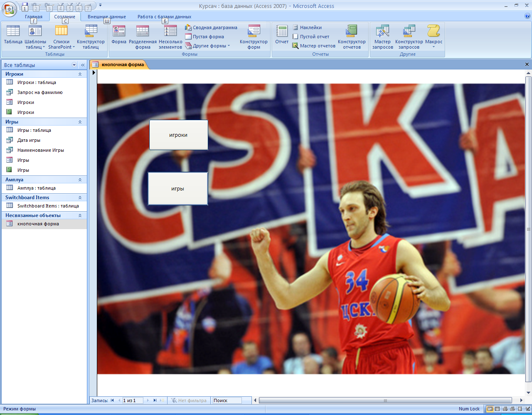
Task: Select the Создание ribbon tab
Action: coord(64,17)
